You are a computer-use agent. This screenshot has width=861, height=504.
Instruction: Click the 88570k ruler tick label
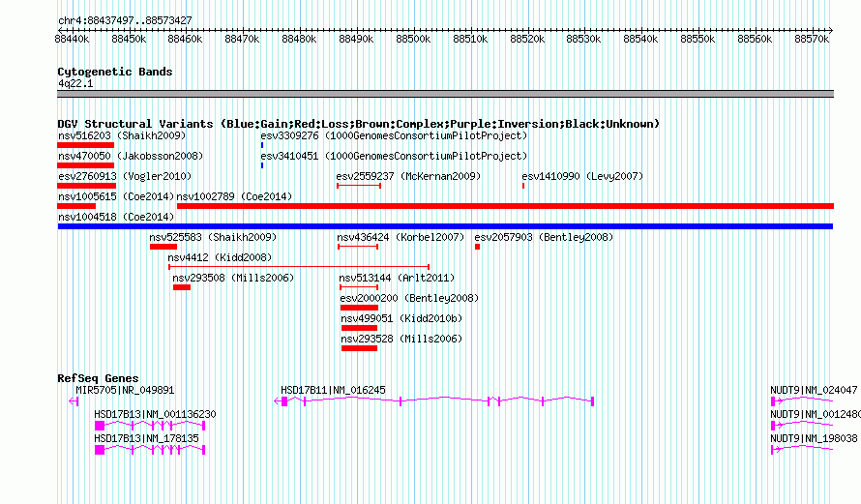pos(812,40)
